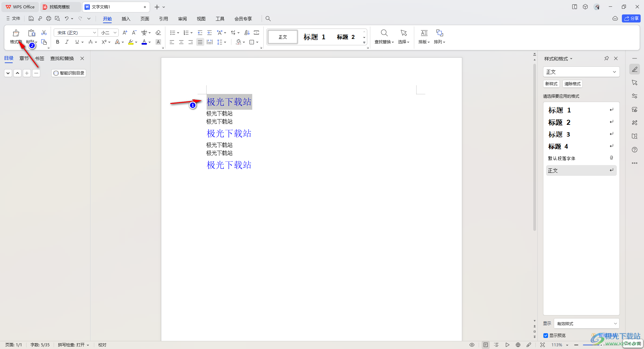
Task: Click eye protection mode icon in status bar
Action: [472, 345]
